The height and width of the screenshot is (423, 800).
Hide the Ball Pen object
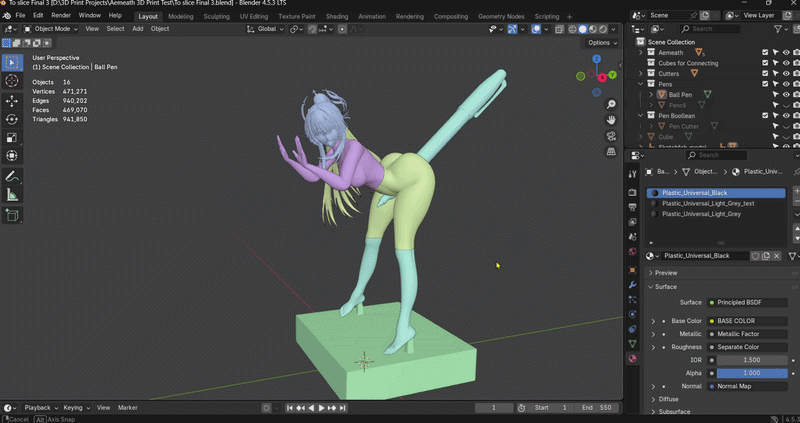[x=786, y=94]
